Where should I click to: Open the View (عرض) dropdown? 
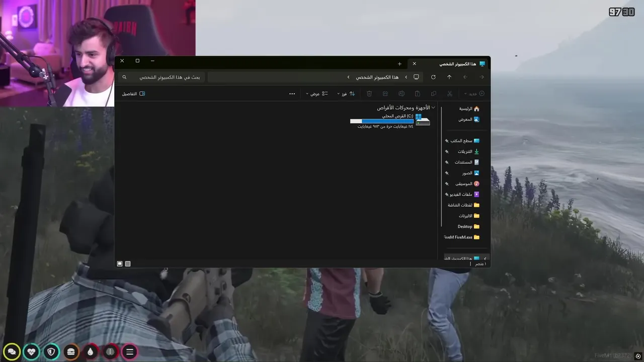tap(317, 94)
